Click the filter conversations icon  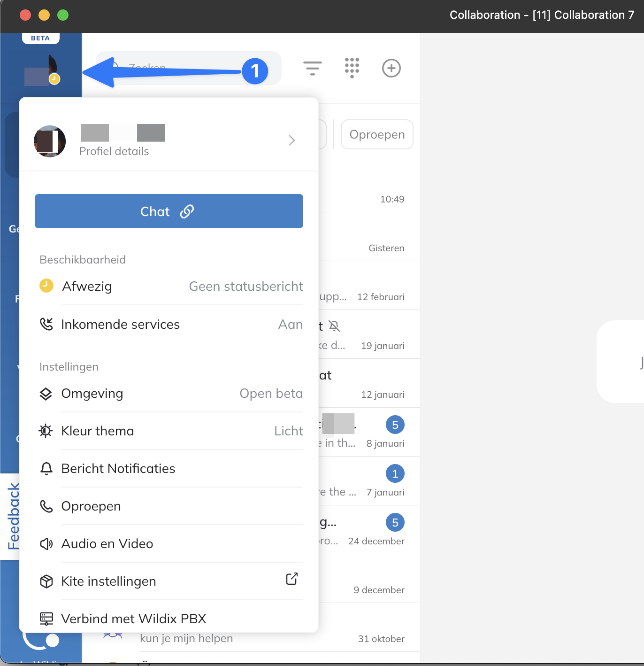[x=312, y=68]
